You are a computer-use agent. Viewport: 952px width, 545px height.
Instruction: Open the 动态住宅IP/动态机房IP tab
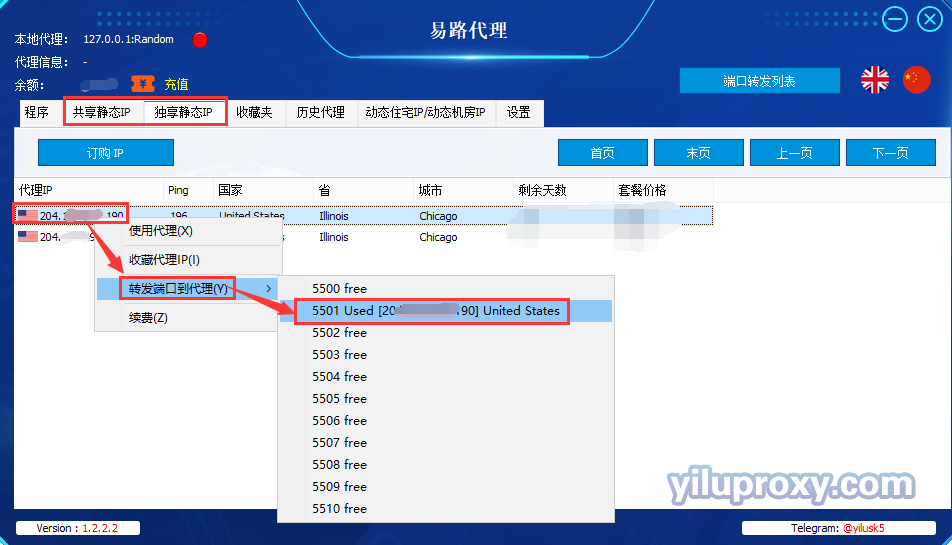tap(426, 112)
